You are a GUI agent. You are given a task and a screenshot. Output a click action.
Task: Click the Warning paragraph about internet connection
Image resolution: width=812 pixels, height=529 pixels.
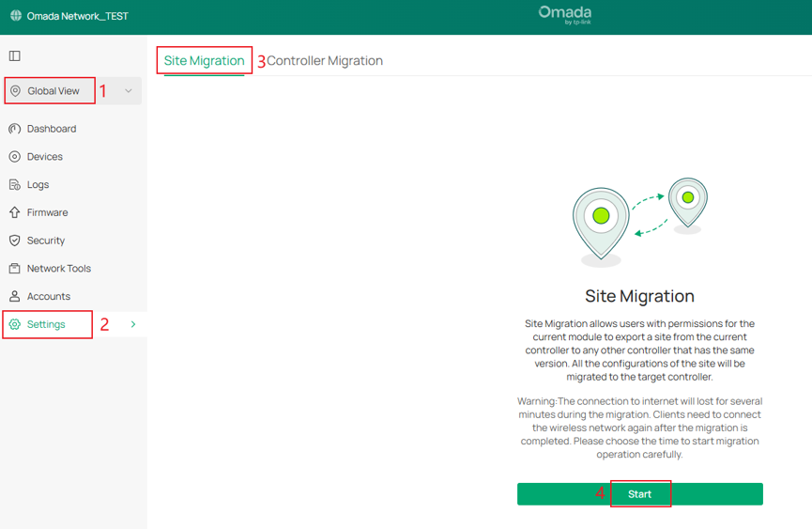pos(639,428)
